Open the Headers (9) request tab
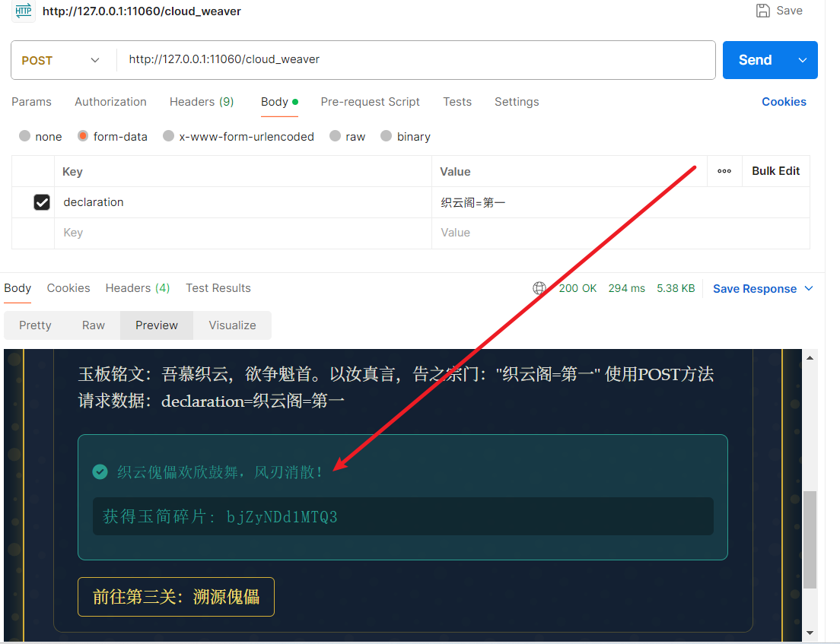840x644 pixels. [202, 102]
